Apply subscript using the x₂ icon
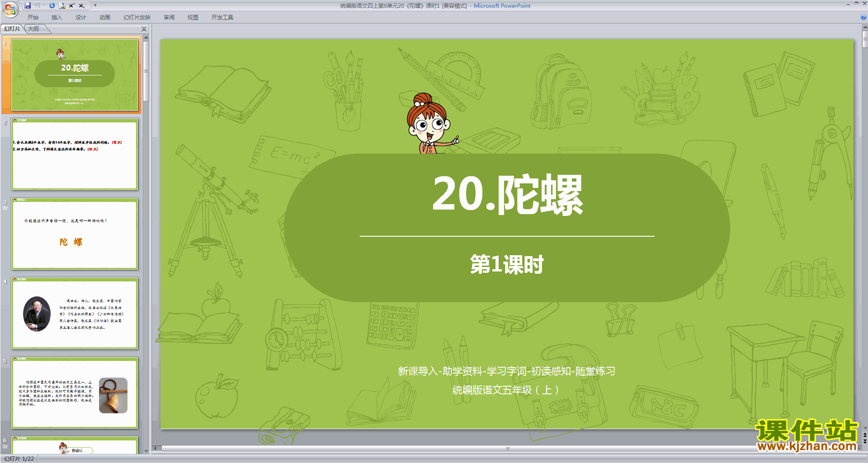 point(82,5)
